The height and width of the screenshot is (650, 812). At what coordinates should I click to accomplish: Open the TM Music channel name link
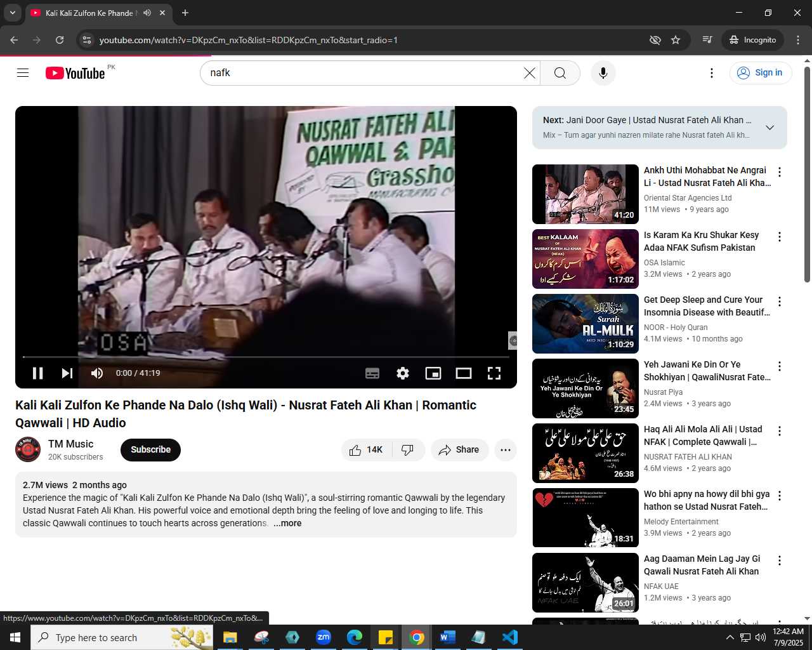pyautogui.click(x=70, y=444)
